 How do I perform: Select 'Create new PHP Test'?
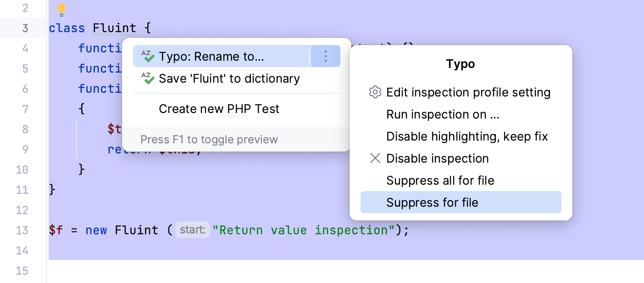[x=219, y=109]
